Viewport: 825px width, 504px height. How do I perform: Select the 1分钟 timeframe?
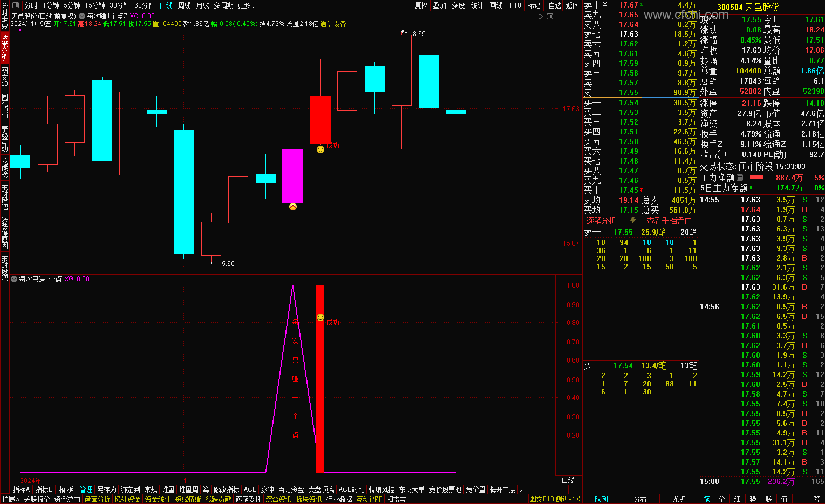point(50,5)
